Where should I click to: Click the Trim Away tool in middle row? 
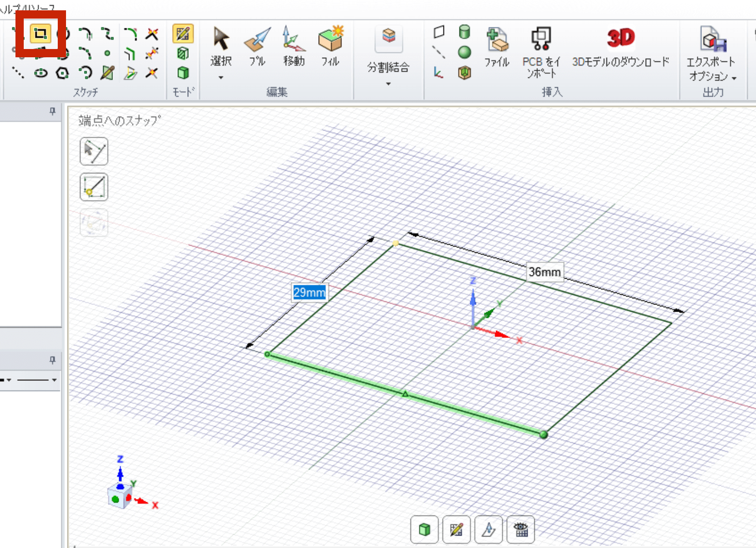tap(152, 53)
